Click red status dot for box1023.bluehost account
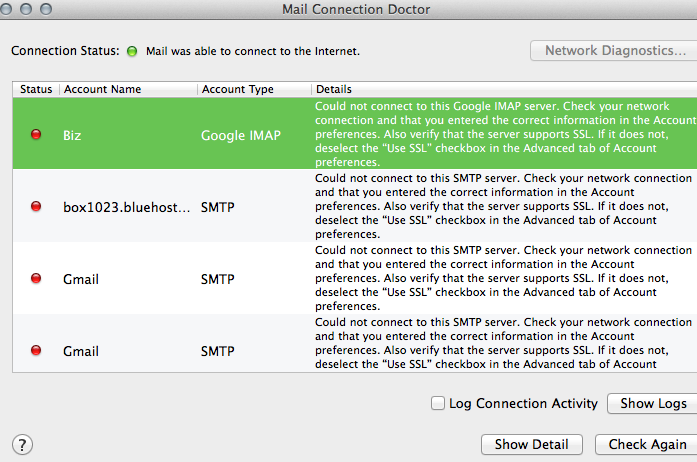Screen dimensions: 697x462 click(x=36, y=206)
